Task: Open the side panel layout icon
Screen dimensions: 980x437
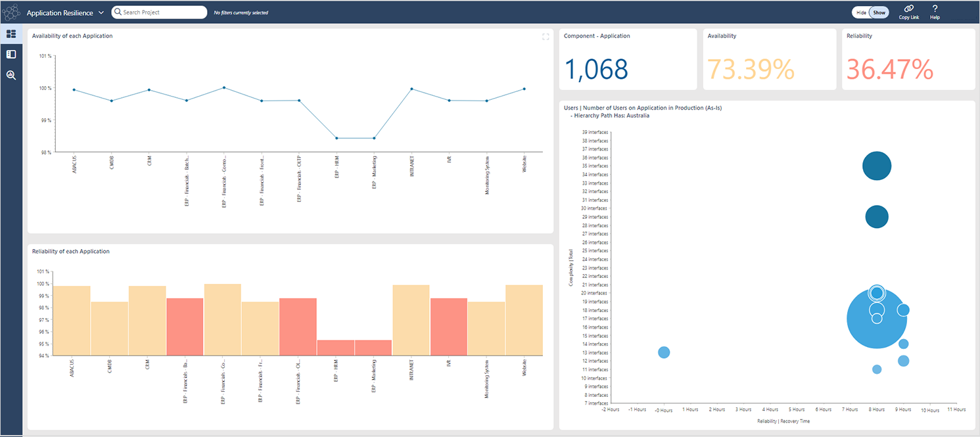Action: tap(11, 55)
